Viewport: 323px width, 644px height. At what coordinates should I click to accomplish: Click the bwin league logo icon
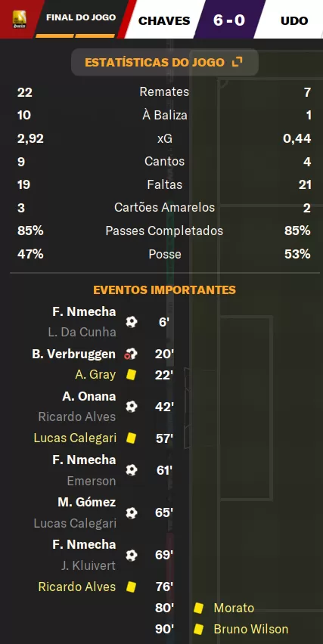tap(20, 19)
